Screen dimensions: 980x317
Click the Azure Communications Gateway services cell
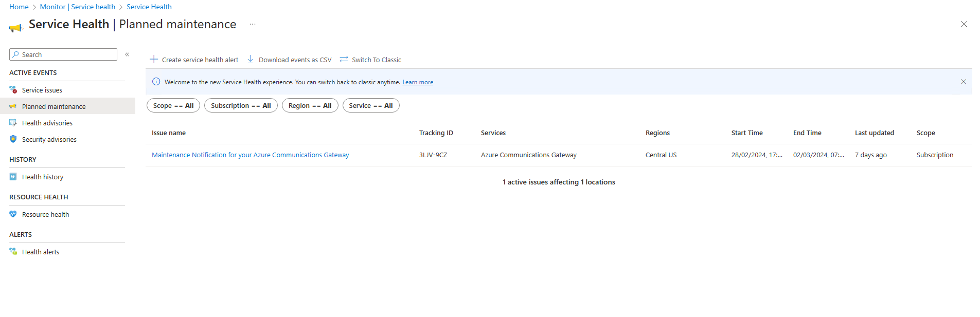529,155
